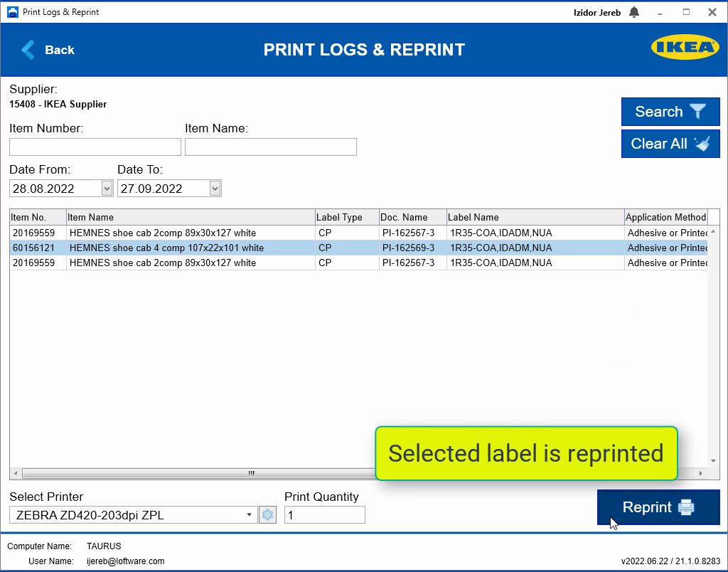
Task: Click the Reprint button
Action: pos(658,507)
